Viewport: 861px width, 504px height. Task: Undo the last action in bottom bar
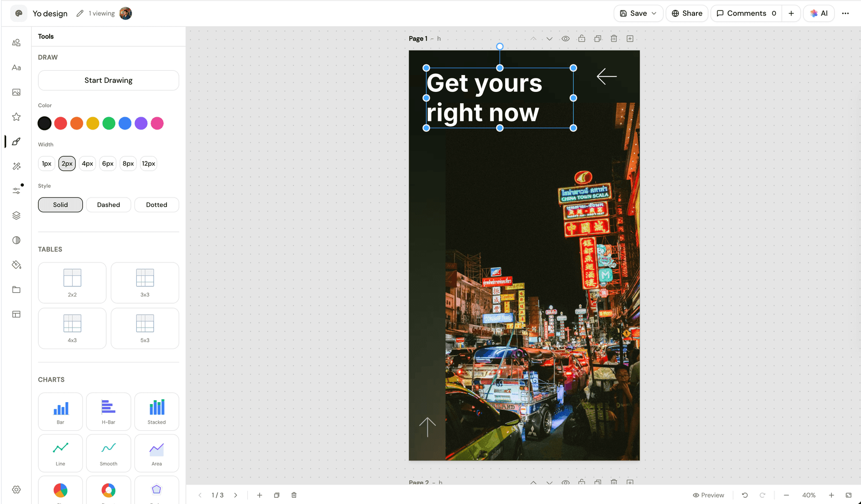745,495
